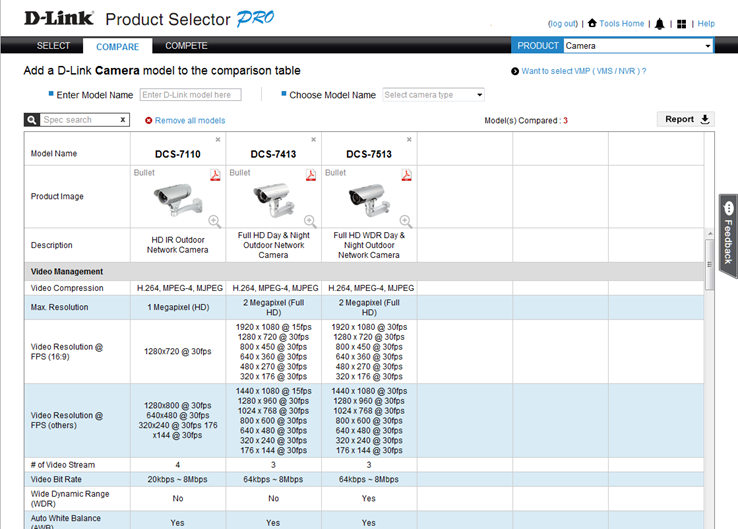The height and width of the screenshot is (529, 738).
Task: Switch to the SELECT tab
Action: click(x=54, y=46)
